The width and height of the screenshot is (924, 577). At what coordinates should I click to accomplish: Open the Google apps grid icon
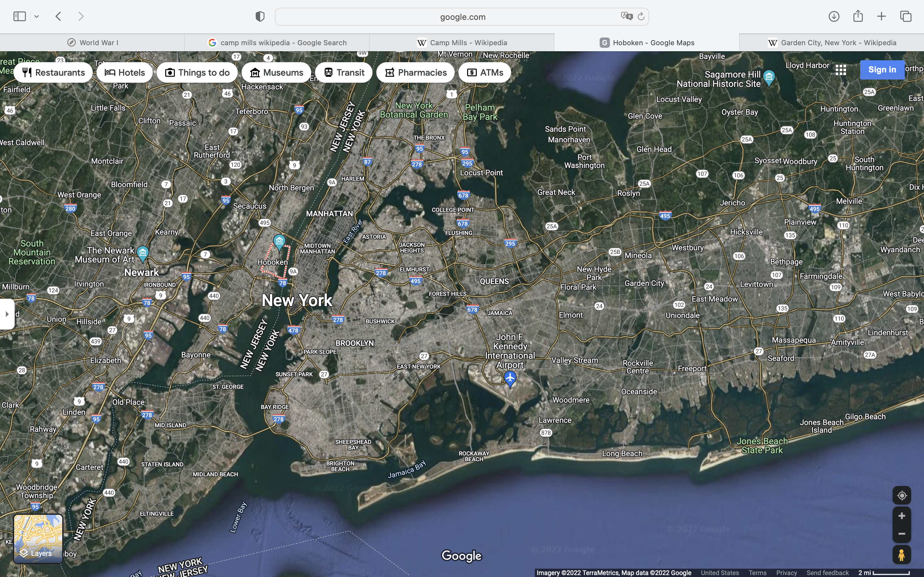(x=841, y=70)
